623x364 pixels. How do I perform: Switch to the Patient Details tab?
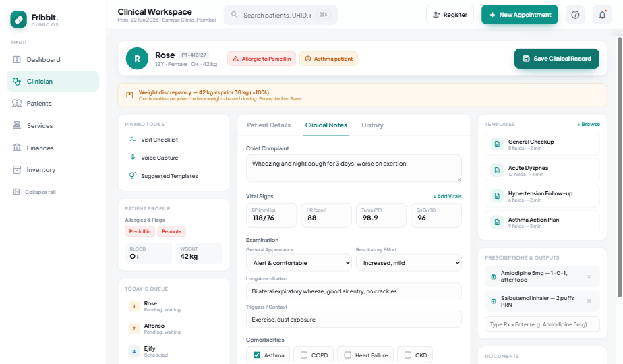(268, 125)
